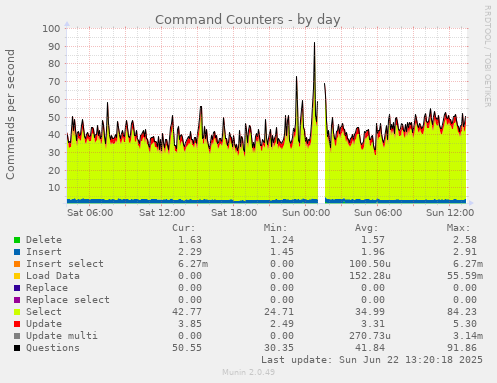The image size is (497, 383).
Task: Click the green Delete legend swatch
Action: pyautogui.click(x=17, y=240)
